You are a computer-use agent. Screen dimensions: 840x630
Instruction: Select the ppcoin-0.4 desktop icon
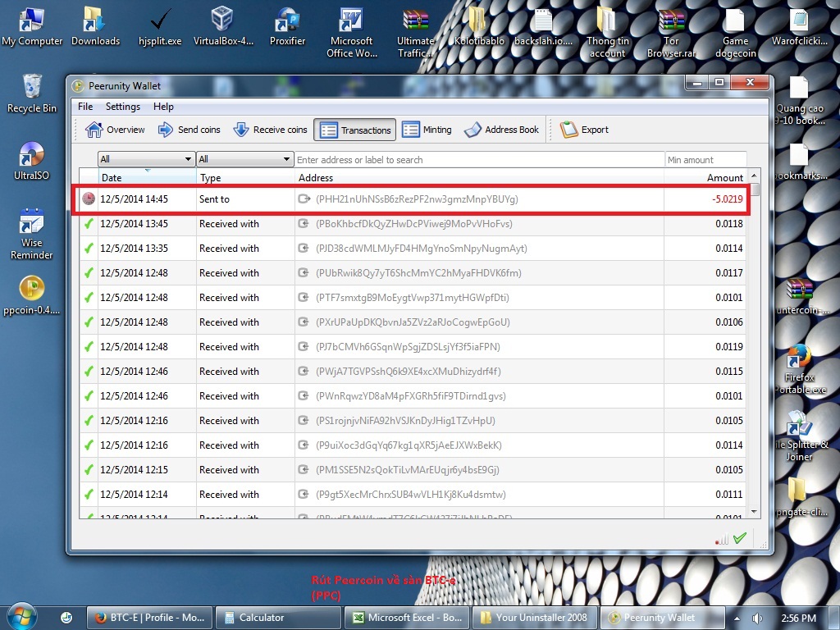32,295
